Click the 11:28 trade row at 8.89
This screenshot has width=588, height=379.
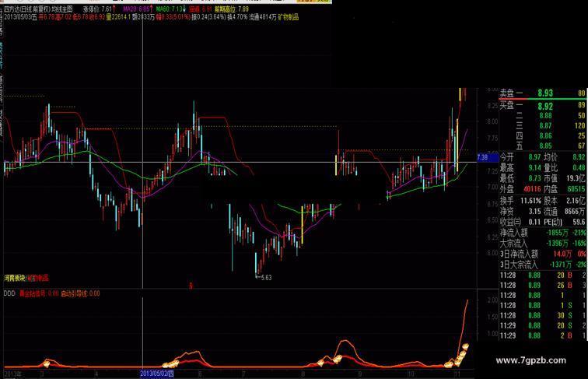(x=543, y=285)
